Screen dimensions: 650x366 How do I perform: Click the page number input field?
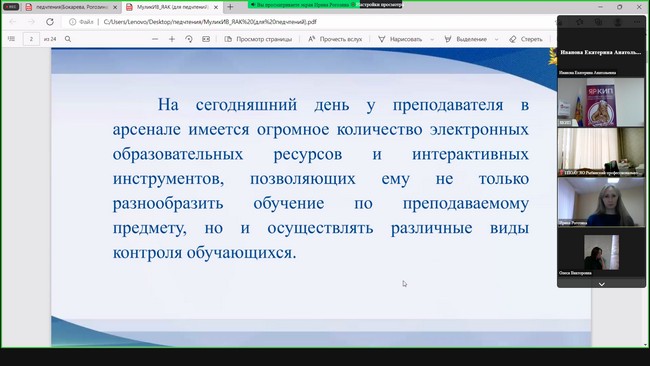(31, 39)
